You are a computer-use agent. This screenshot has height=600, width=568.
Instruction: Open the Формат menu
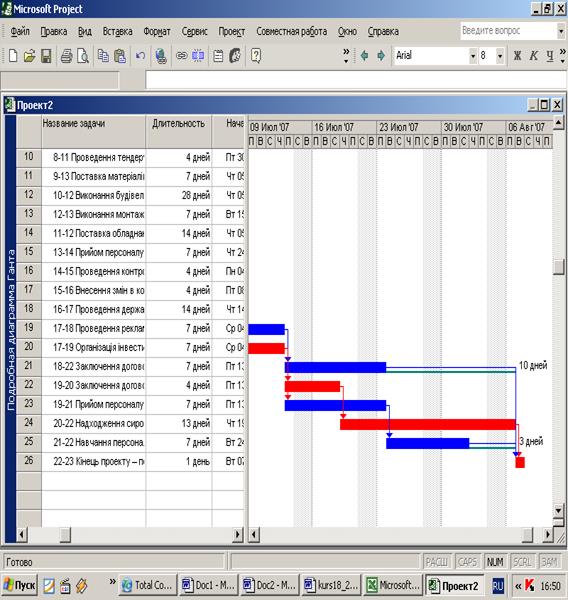[x=157, y=31]
